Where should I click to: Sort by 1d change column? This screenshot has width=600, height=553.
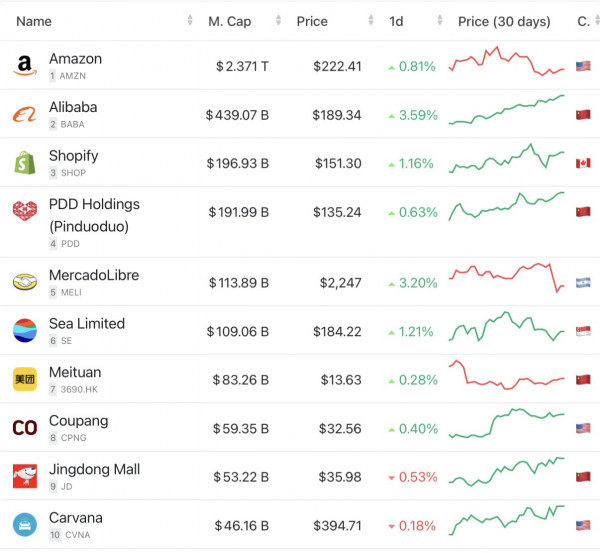point(396,21)
